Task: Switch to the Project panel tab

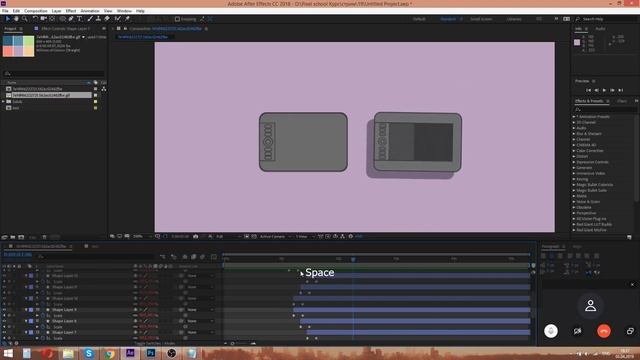Action: (11, 29)
